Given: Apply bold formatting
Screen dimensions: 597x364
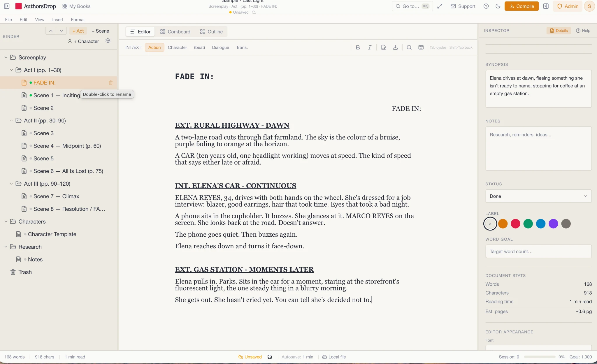Looking at the screenshot, I should (358, 48).
